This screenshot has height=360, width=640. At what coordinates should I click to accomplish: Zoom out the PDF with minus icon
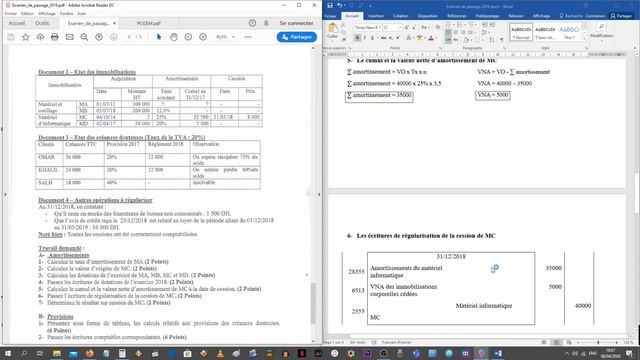tap(188, 37)
